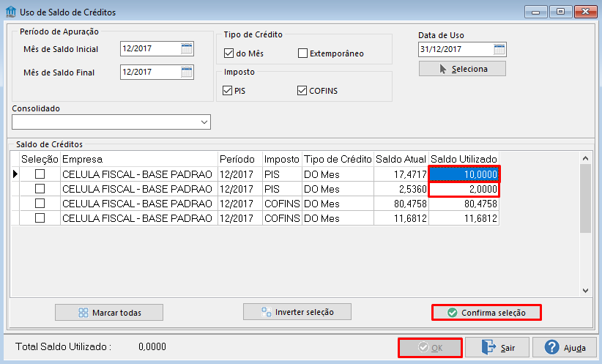This screenshot has height=364, width=602.
Task: Close the Uso de Saldo window
Action: point(585,12)
